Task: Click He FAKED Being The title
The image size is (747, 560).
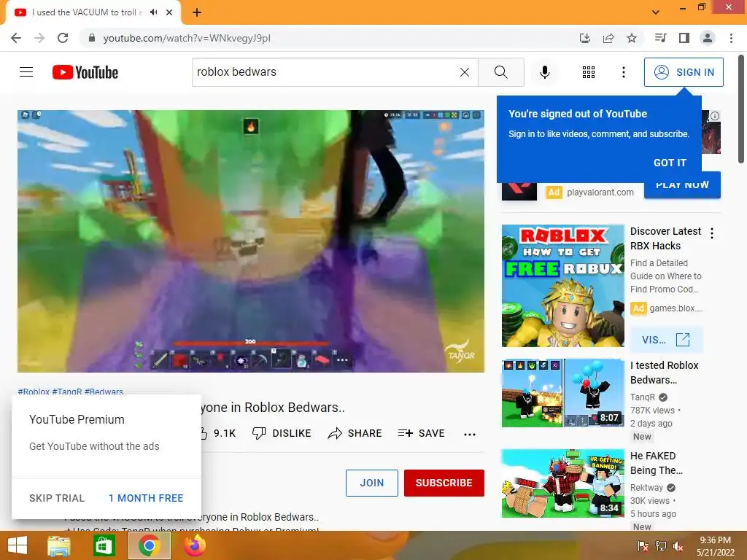Action: (657, 463)
